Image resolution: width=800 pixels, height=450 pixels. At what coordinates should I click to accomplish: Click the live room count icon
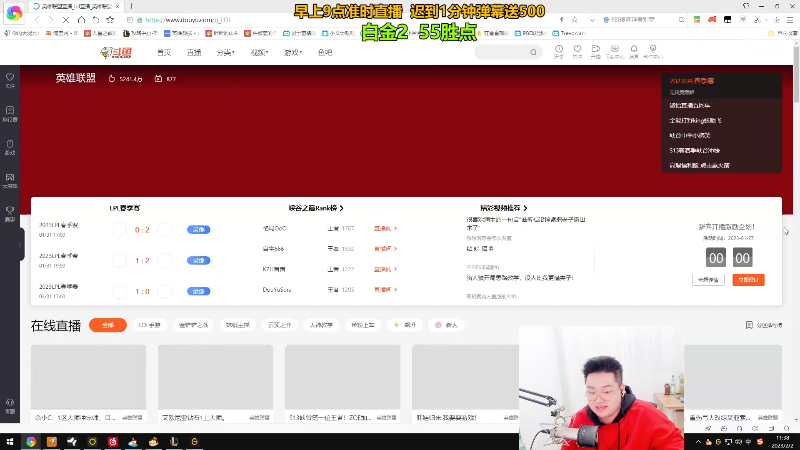[x=158, y=79]
